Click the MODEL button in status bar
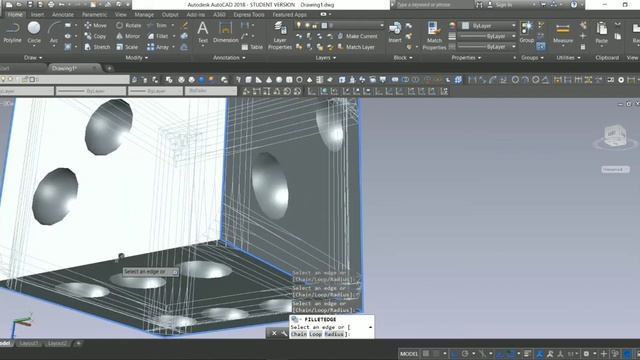The width and height of the screenshot is (640, 360). coord(409,353)
